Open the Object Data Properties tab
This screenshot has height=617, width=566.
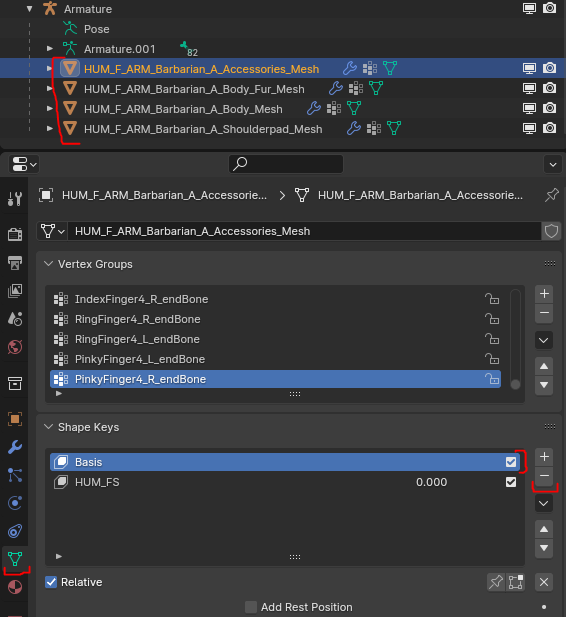pyautogui.click(x=15, y=559)
